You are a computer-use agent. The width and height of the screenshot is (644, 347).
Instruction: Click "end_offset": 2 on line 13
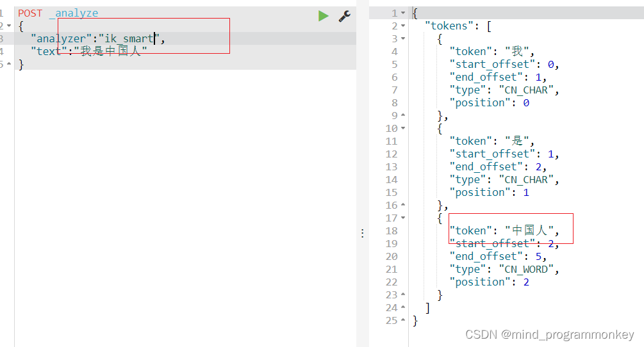[495, 166]
